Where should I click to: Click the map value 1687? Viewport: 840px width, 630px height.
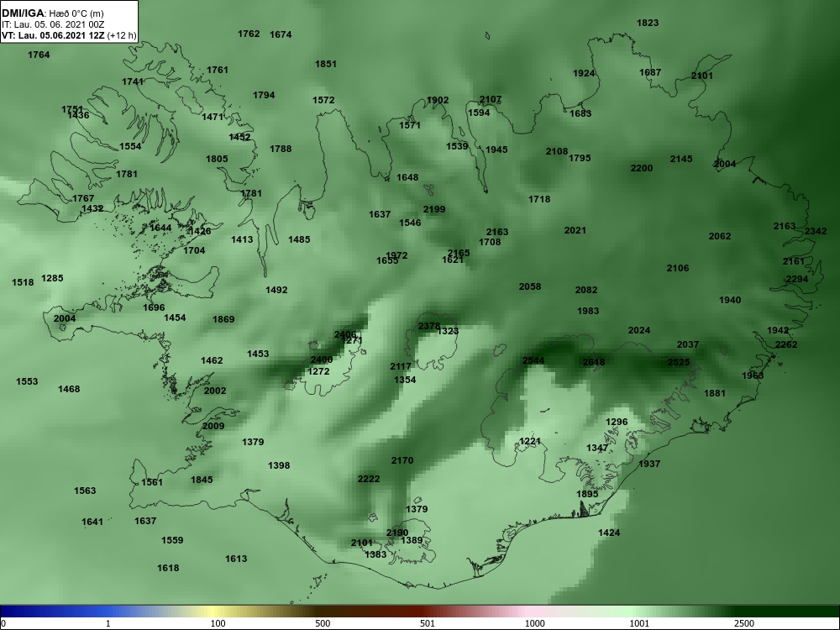point(650,72)
